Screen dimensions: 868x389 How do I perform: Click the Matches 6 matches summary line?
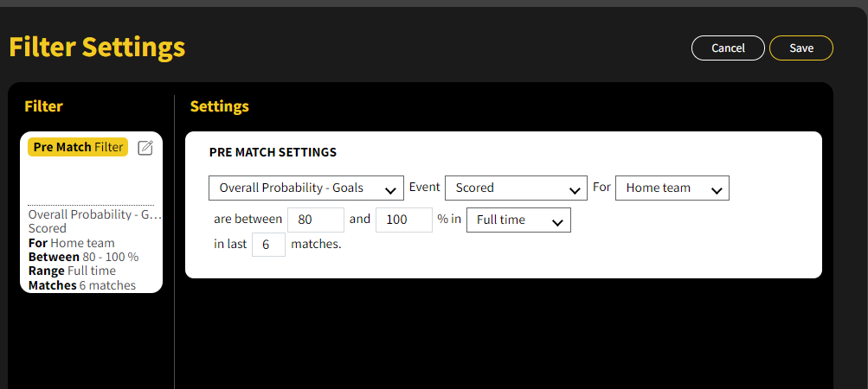point(81,285)
